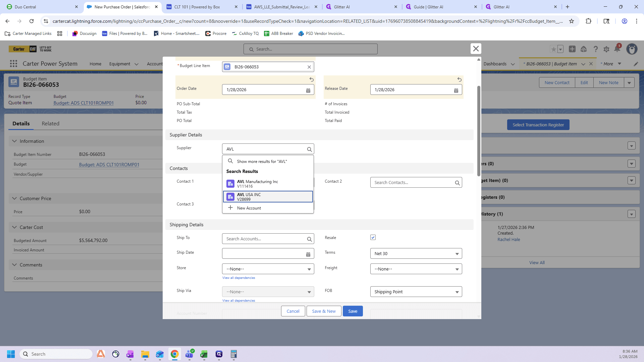Click the Favorites star icon
Screen dimensions: 644x362
(553, 49)
